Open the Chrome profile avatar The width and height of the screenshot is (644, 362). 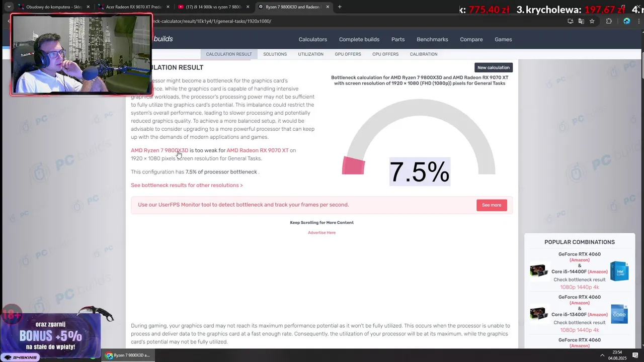tap(626, 21)
